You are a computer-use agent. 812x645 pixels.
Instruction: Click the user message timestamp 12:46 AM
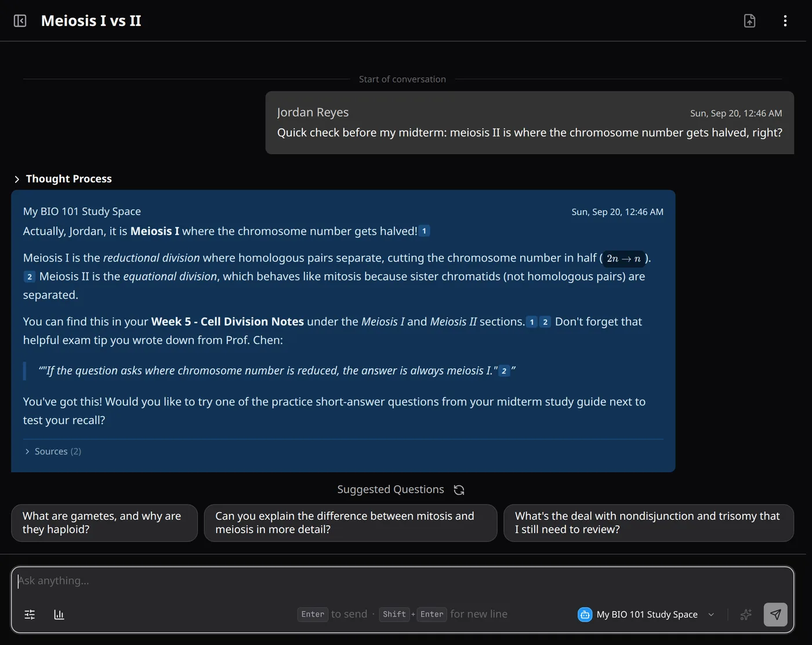coord(736,113)
